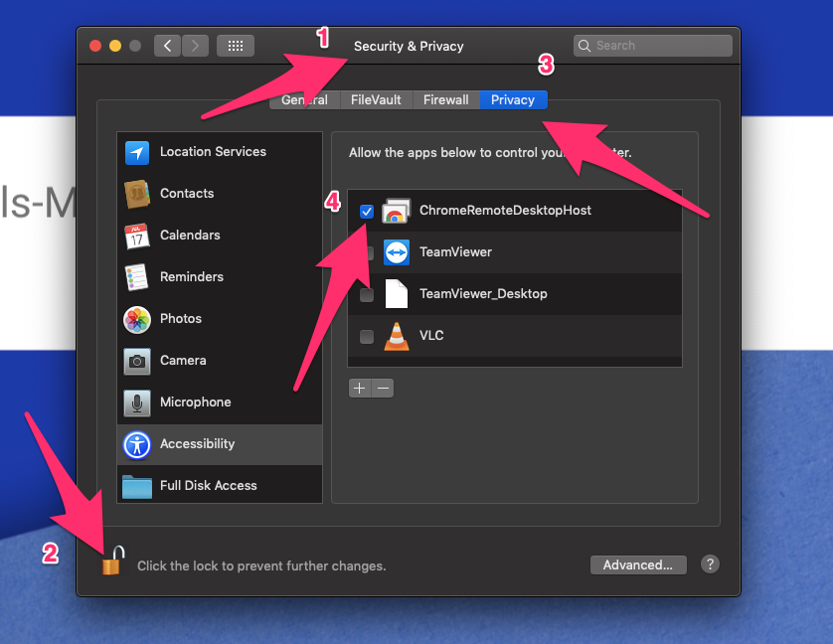Viewport: 833px width, 644px height.
Task: Click the Advanced... button
Action: (638, 564)
